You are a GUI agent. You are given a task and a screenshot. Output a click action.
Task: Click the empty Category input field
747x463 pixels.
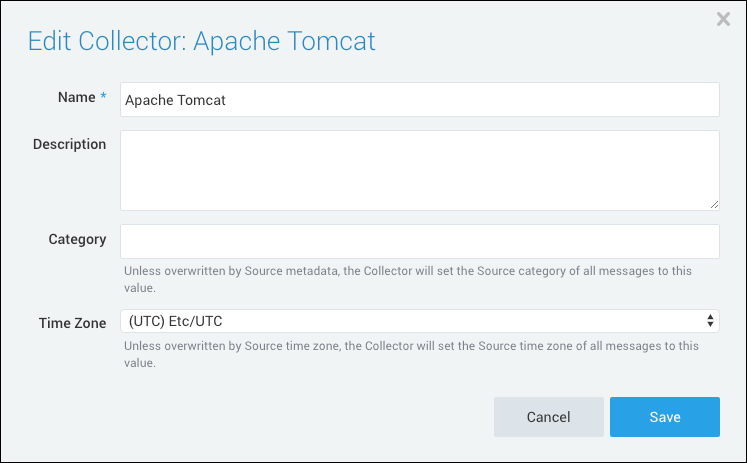click(419, 241)
